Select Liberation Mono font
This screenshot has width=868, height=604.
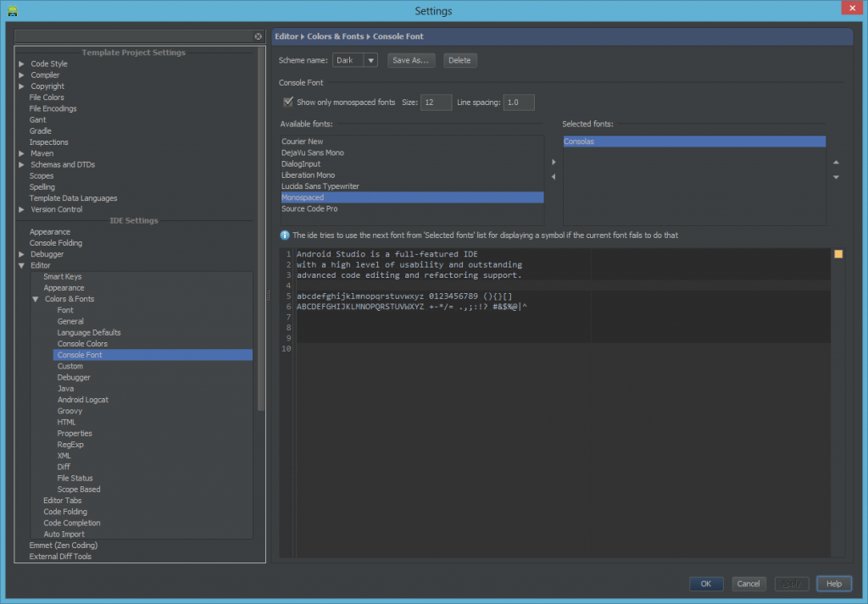pyautogui.click(x=413, y=175)
